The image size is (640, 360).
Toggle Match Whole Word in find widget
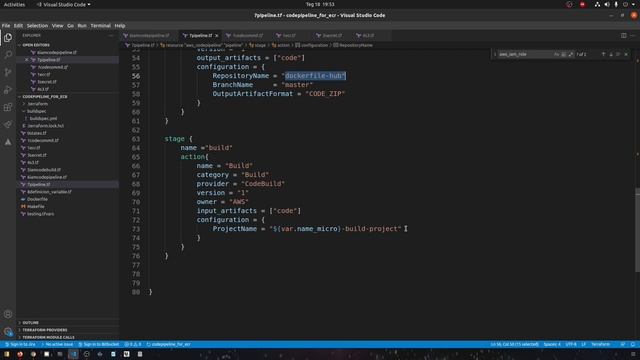click(563, 54)
